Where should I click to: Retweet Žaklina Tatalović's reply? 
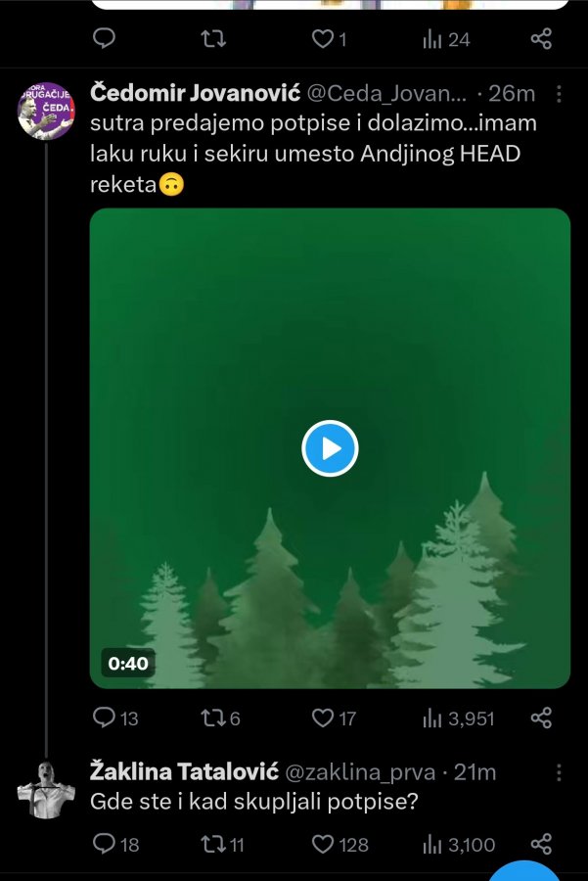(x=210, y=844)
